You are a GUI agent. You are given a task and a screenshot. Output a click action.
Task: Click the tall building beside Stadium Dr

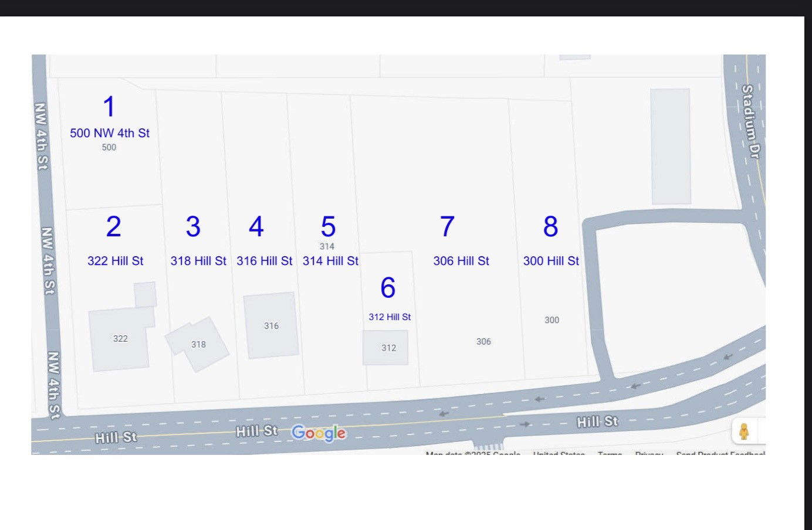pos(671,147)
